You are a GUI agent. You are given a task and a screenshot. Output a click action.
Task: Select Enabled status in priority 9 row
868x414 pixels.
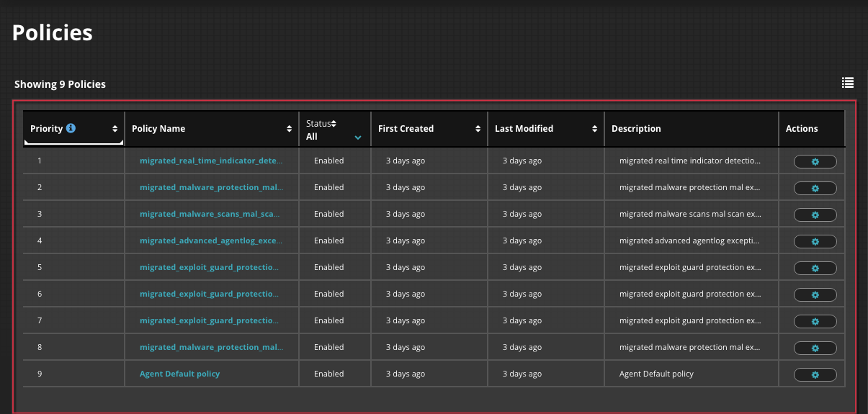point(328,374)
